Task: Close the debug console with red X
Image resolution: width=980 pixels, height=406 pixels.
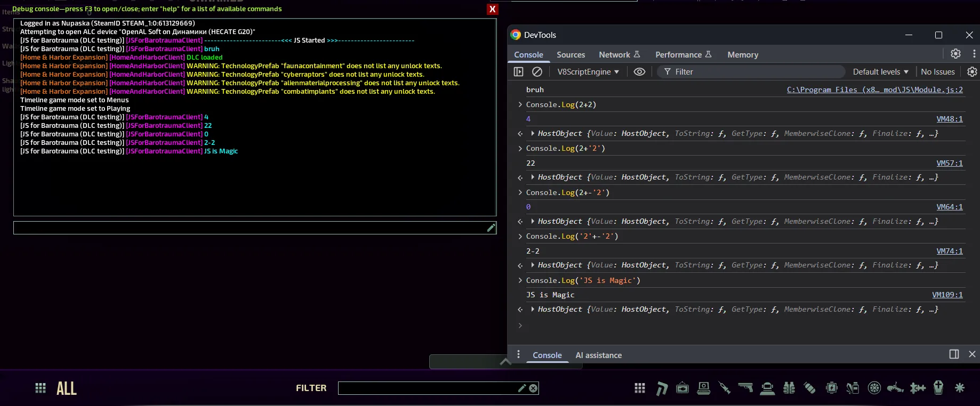Action: click(x=493, y=9)
